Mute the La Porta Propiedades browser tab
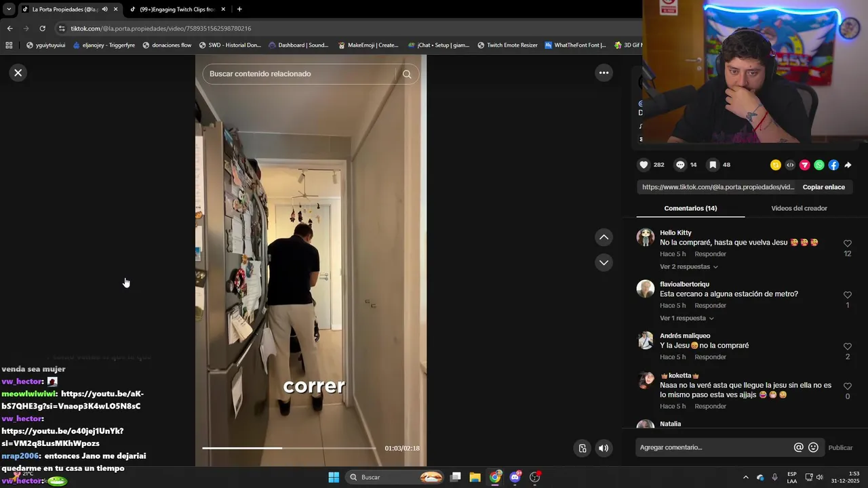The image size is (868, 488). [x=104, y=9]
